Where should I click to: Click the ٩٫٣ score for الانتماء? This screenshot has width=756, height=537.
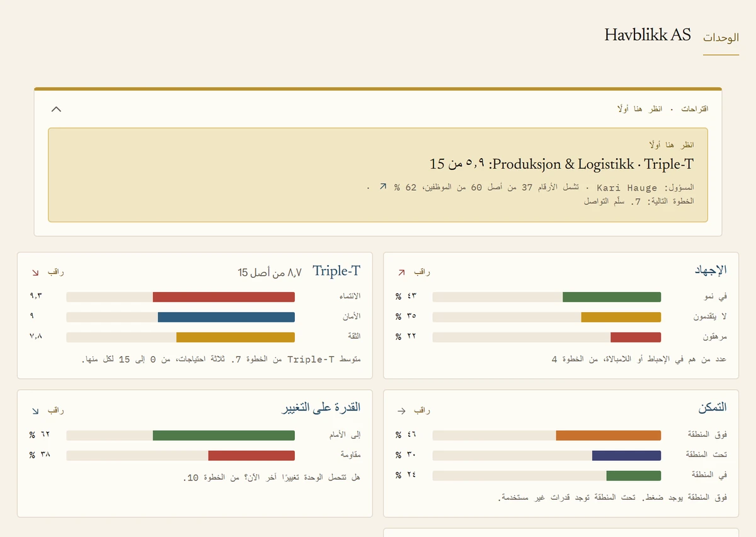click(36, 297)
